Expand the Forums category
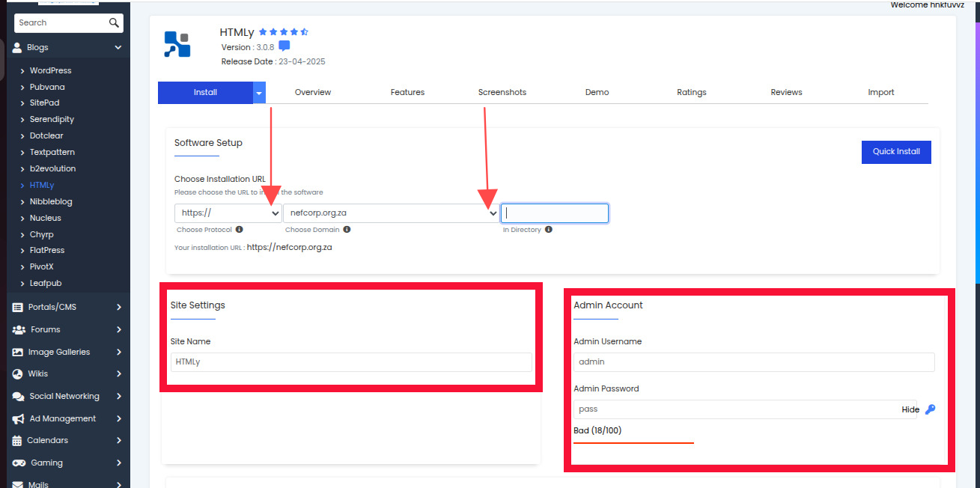 tap(119, 329)
